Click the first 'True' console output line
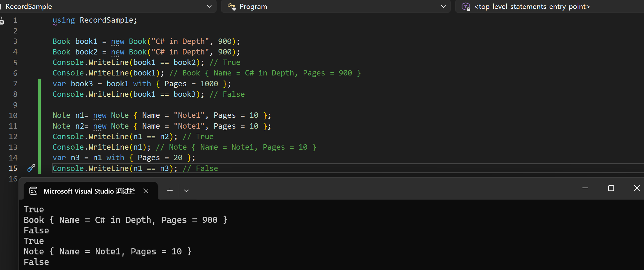Image resolution: width=644 pixels, height=270 pixels. coord(34,210)
